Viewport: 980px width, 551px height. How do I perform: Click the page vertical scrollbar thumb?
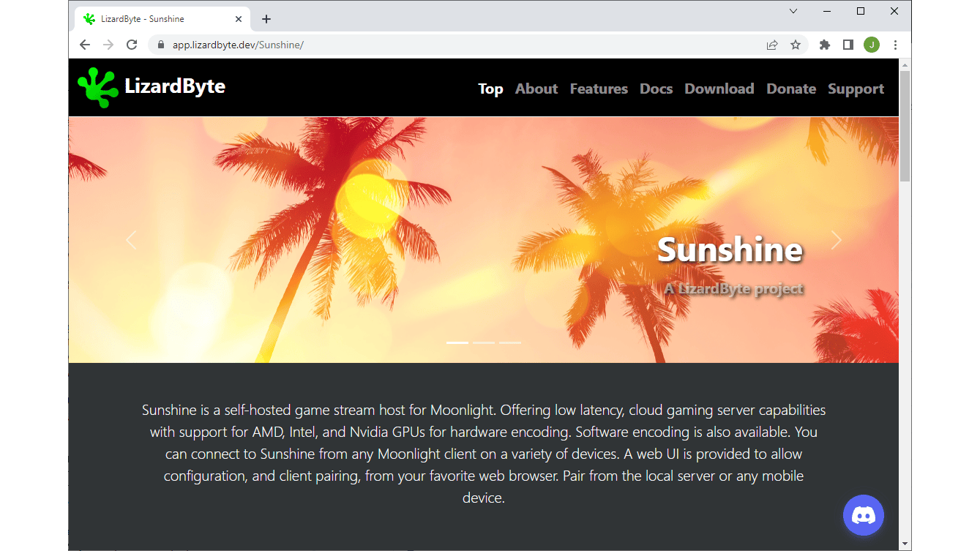pyautogui.click(x=905, y=126)
